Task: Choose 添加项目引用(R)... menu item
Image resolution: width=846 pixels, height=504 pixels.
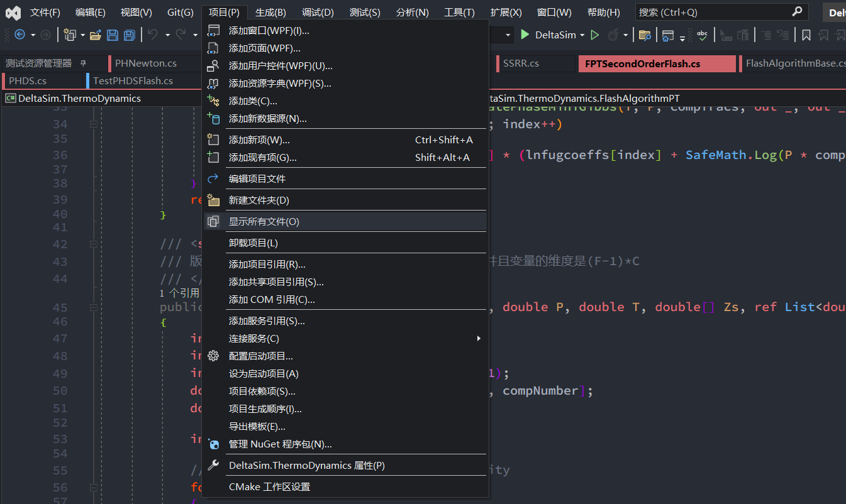Action: click(345, 264)
